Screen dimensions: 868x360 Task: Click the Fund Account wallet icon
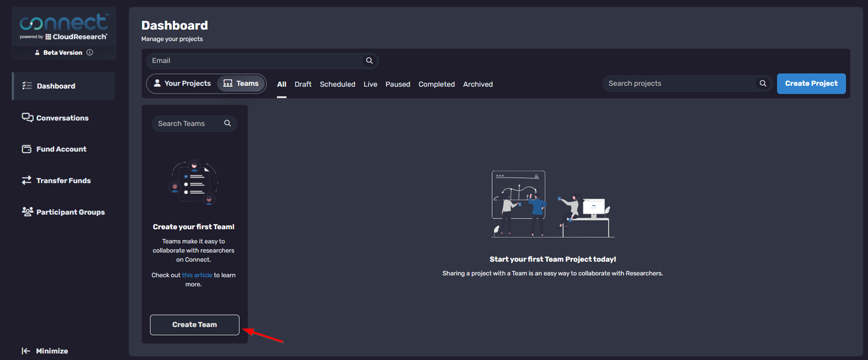(27, 149)
